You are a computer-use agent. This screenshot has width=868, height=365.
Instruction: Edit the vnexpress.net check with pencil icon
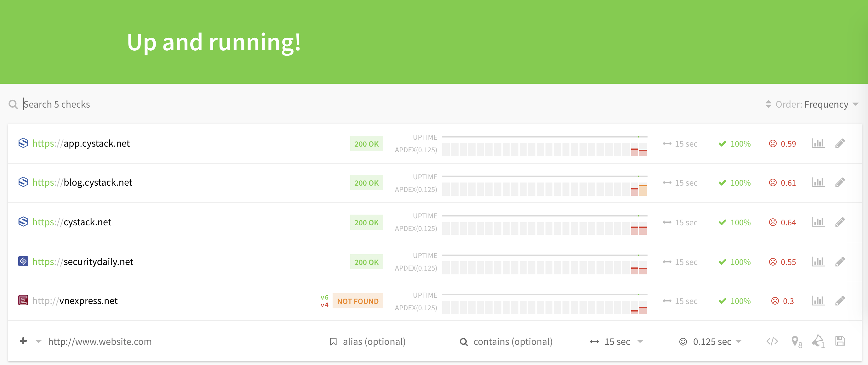(x=840, y=301)
